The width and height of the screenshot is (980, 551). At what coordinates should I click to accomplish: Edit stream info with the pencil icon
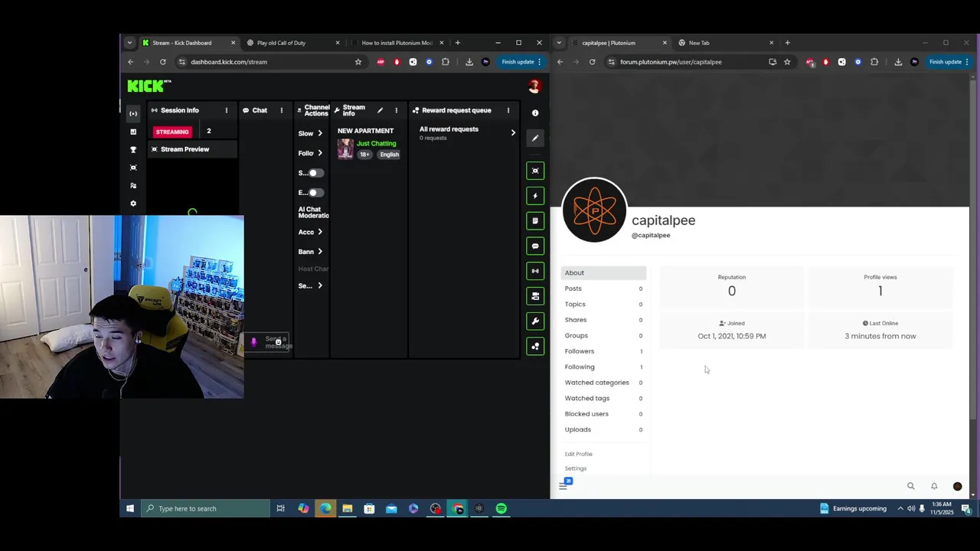coord(380,110)
